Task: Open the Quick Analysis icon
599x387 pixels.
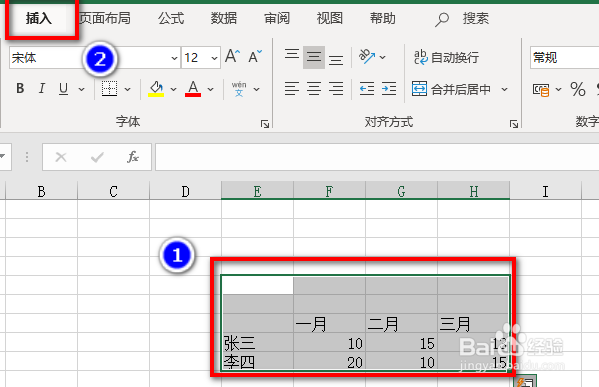Action: (x=525, y=381)
